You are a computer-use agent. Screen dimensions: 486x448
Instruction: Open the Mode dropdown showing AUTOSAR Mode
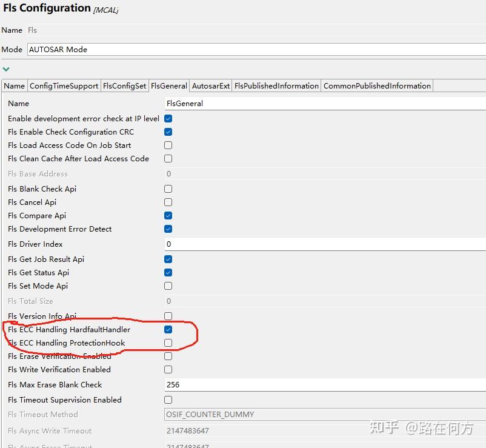(x=255, y=49)
